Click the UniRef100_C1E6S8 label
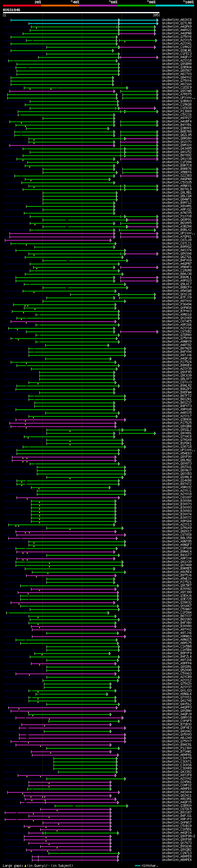The width and height of the screenshot is (197, 868). click(177, 108)
